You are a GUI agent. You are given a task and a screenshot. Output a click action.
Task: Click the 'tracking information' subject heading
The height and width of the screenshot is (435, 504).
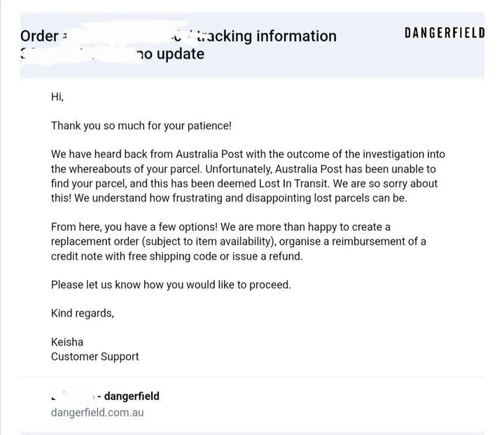(x=266, y=36)
